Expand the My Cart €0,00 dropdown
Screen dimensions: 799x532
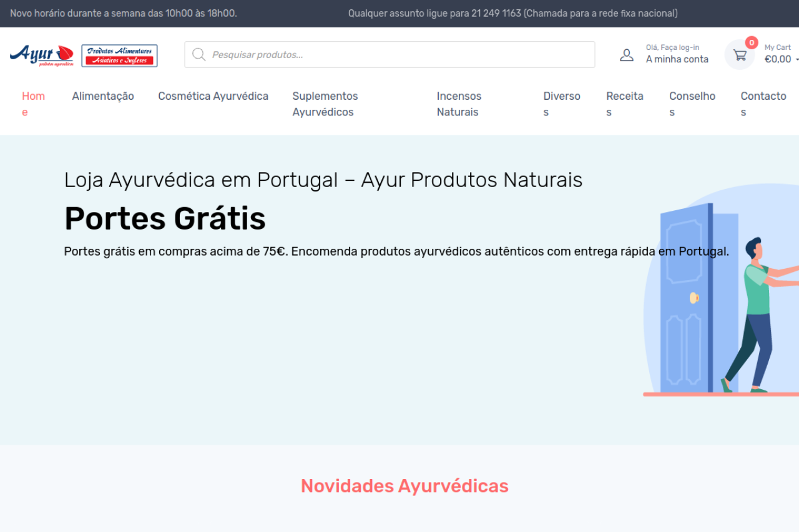(778, 59)
